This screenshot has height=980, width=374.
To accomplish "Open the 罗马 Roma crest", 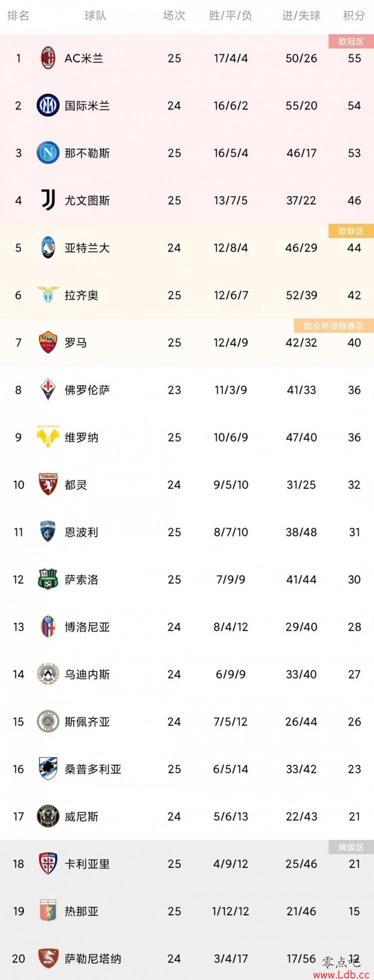I will click(48, 342).
